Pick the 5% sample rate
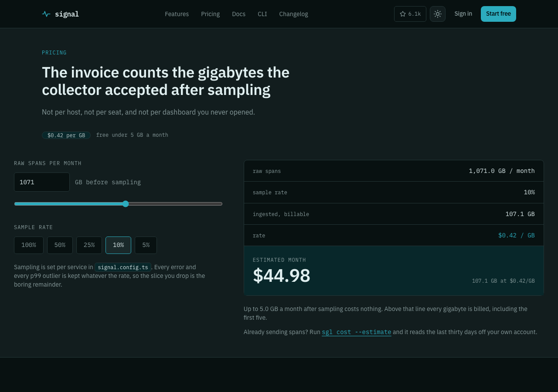 point(146,245)
